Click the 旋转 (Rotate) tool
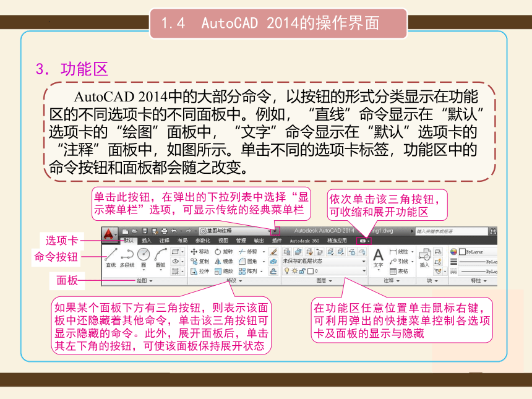The width and height of the screenshot is (532, 399). tap(223, 252)
